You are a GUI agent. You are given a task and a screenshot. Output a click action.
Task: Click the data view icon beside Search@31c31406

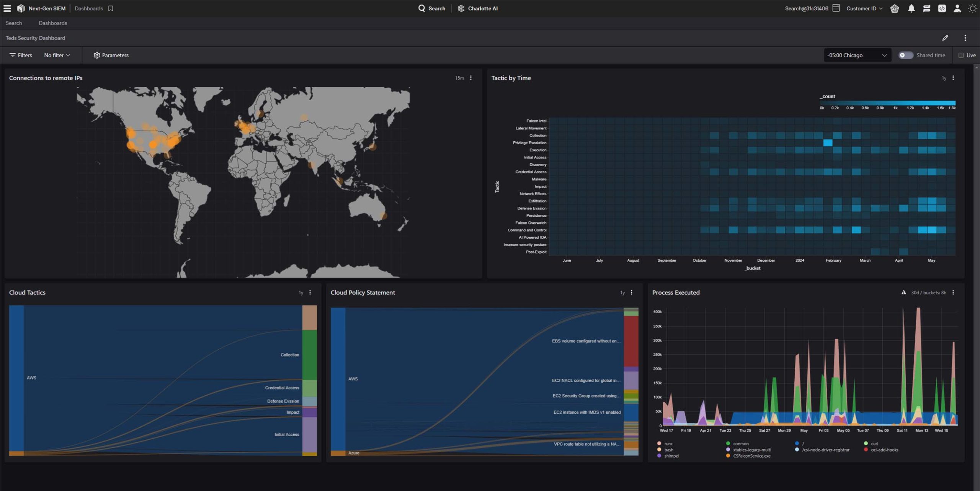[x=836, y=8]
